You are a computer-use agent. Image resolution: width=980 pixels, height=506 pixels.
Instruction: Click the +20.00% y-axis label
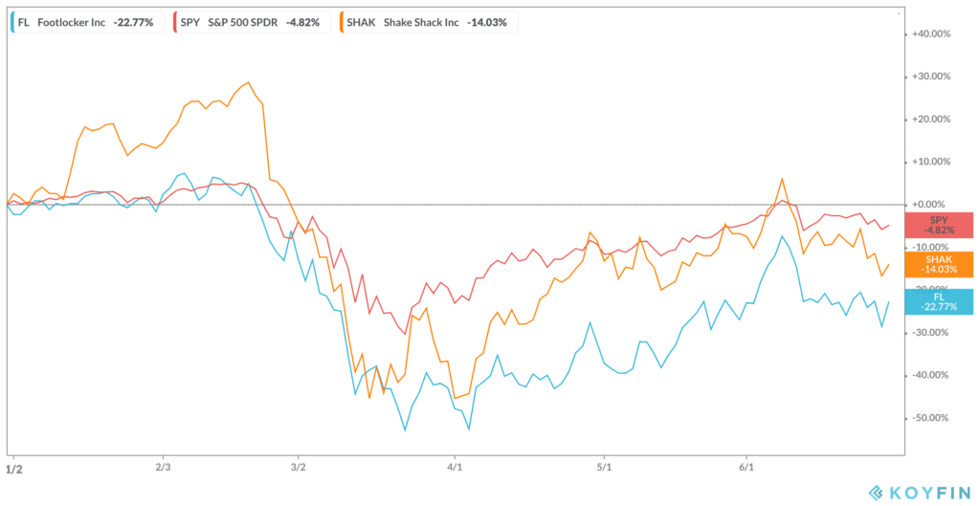(x=931, y=120)
